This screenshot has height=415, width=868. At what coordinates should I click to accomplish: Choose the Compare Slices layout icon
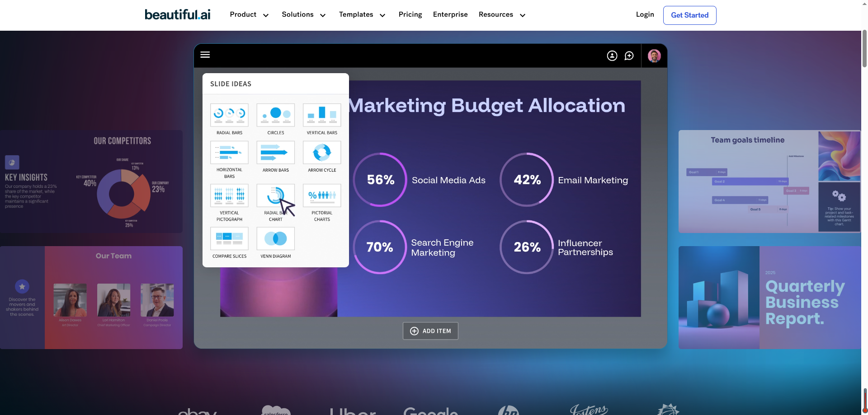coord(229,238)
